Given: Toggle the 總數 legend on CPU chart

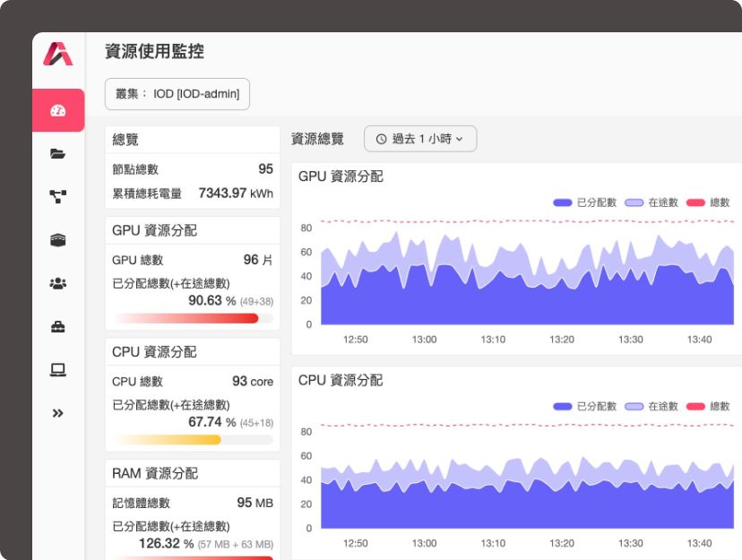Looking at the screenshot, I should click(708, 406).
